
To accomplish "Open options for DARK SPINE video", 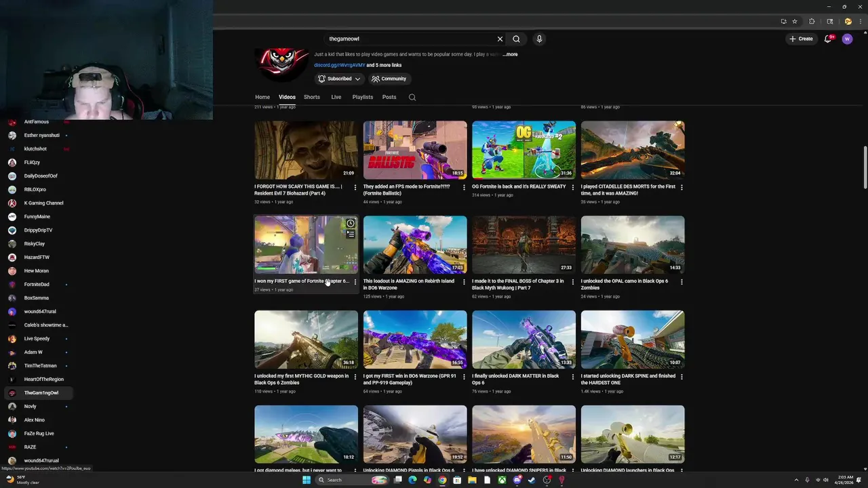I will click(682, 377).
